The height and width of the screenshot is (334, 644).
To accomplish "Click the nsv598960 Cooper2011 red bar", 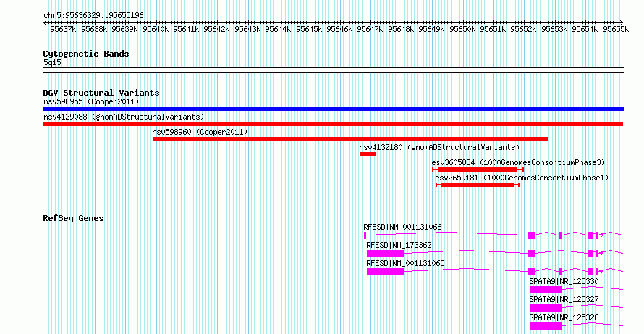I will pyautogui.click(x=350, y=139).
